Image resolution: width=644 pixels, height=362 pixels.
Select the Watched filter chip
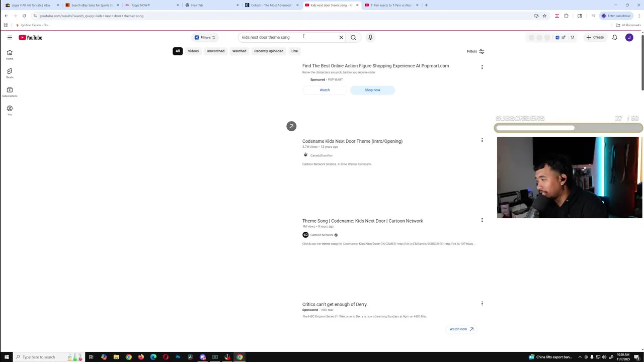click(239, 51)
